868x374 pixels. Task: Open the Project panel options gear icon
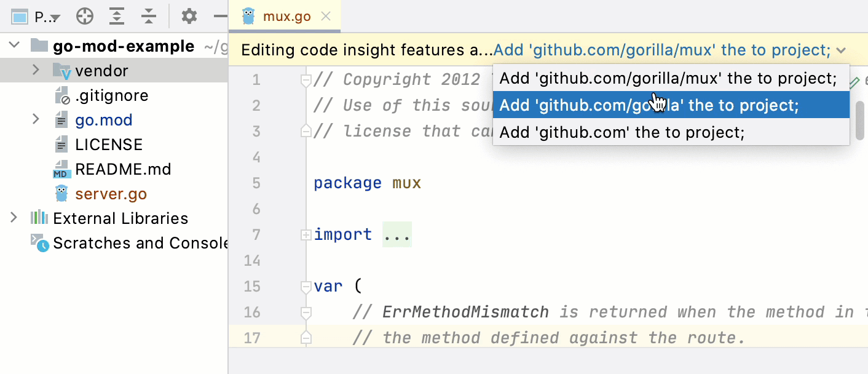coord(189,17)
